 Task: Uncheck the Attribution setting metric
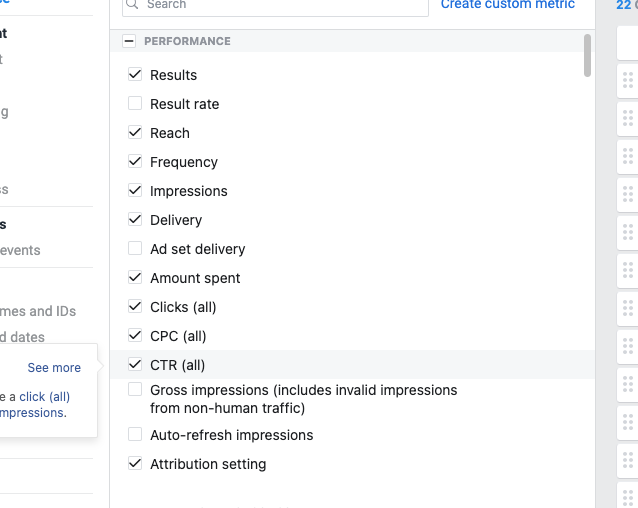coord(135,464)
